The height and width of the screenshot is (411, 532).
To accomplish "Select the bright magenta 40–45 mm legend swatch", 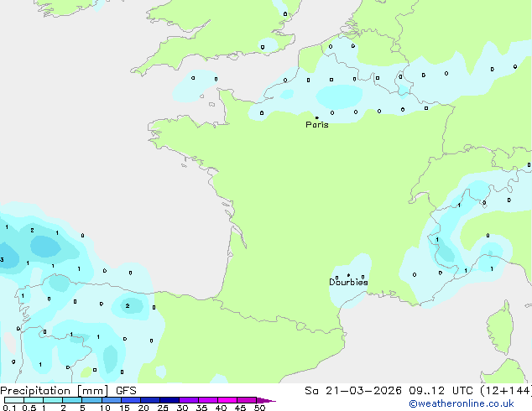I will point(227,400).
